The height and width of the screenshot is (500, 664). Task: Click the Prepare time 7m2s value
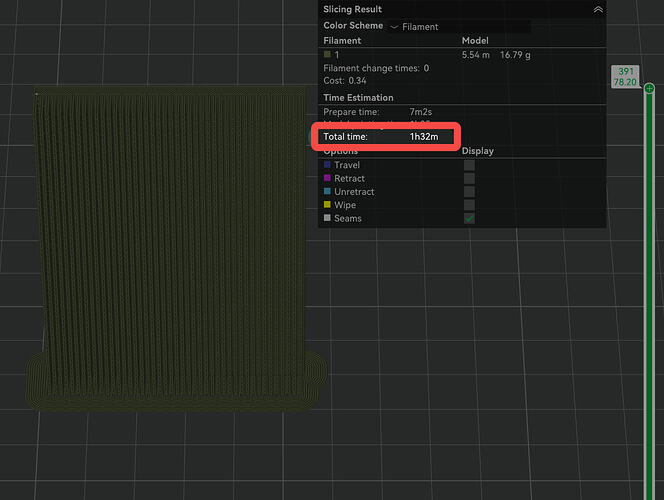click(x=421, y=112)
